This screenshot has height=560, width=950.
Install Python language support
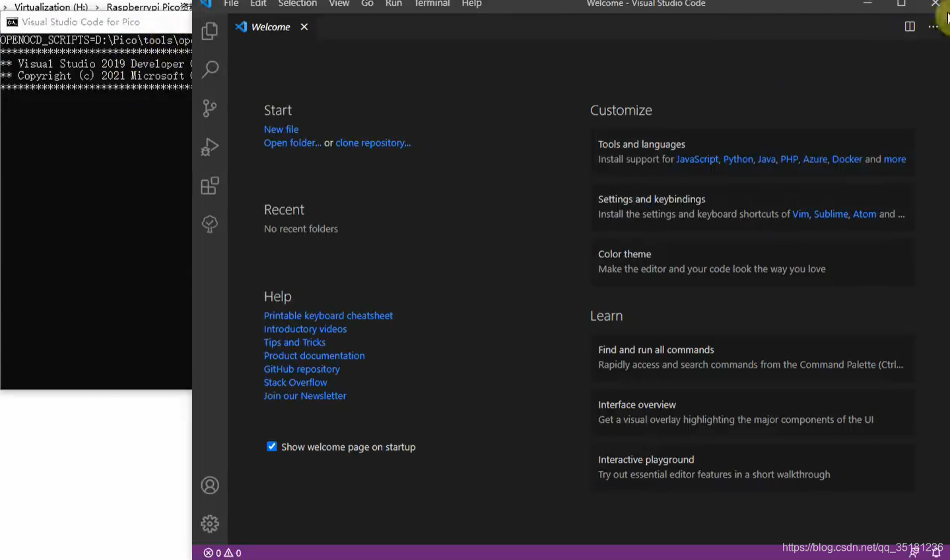click(738, 159)
